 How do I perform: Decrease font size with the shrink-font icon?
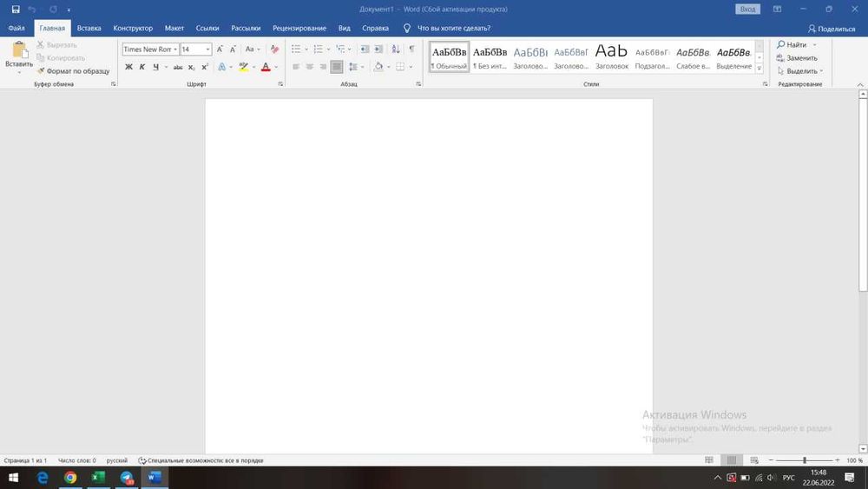(x=233, y=50)
